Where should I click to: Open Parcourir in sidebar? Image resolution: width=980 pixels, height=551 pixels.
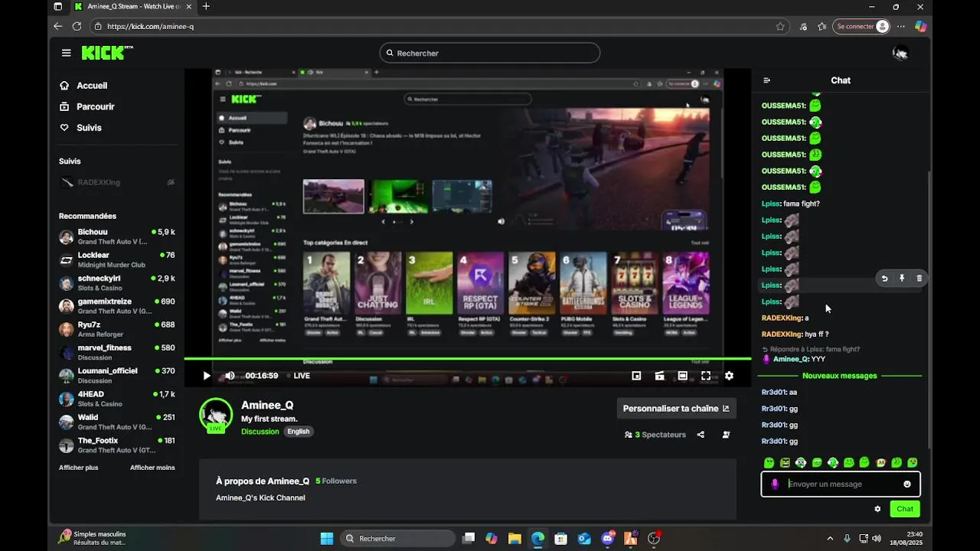(x=87, y=106)
